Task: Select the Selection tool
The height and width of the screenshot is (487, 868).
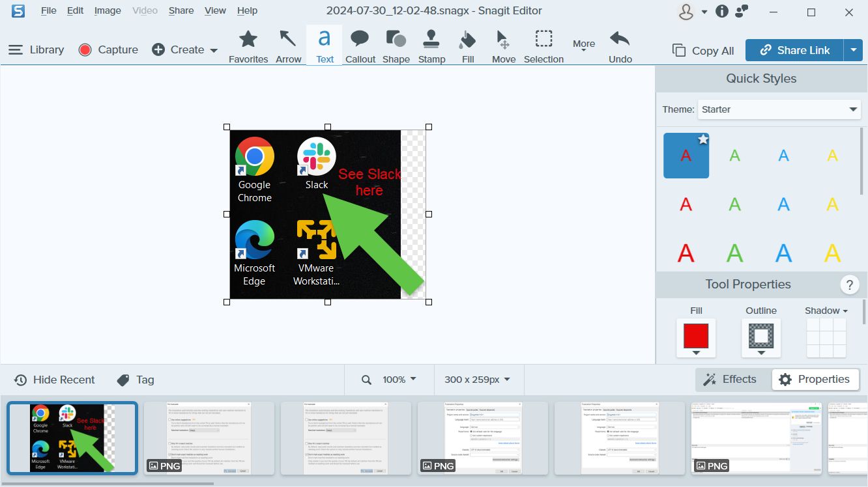Action: [543, 46]
